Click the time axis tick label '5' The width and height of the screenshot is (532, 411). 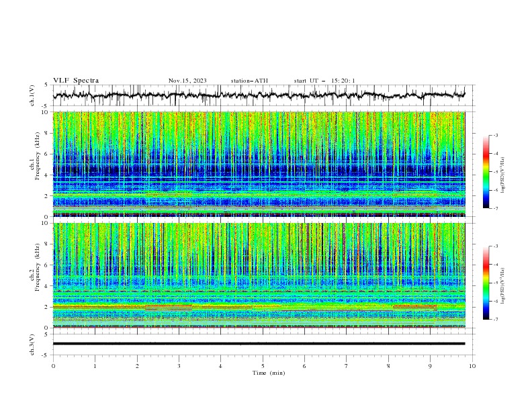pos(263,366)
